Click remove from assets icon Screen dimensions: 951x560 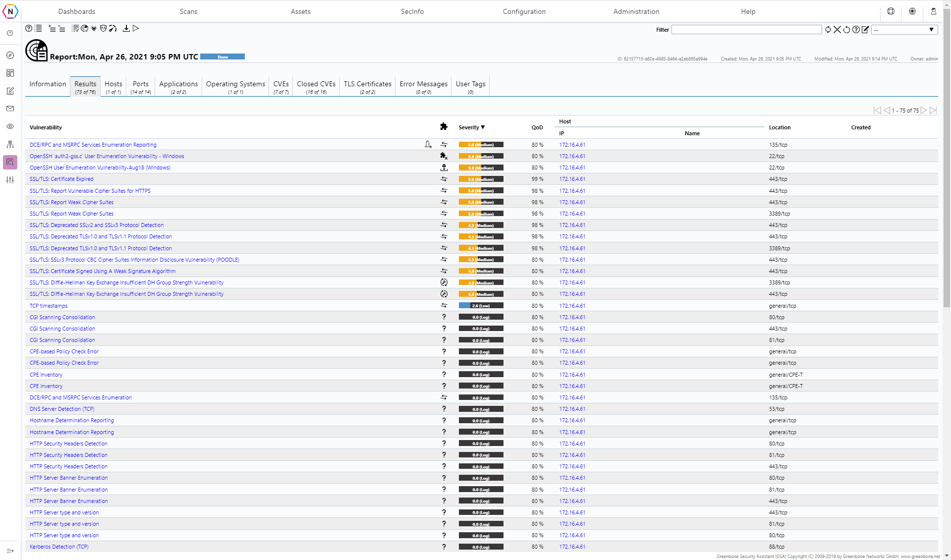[x=61, y=29]
